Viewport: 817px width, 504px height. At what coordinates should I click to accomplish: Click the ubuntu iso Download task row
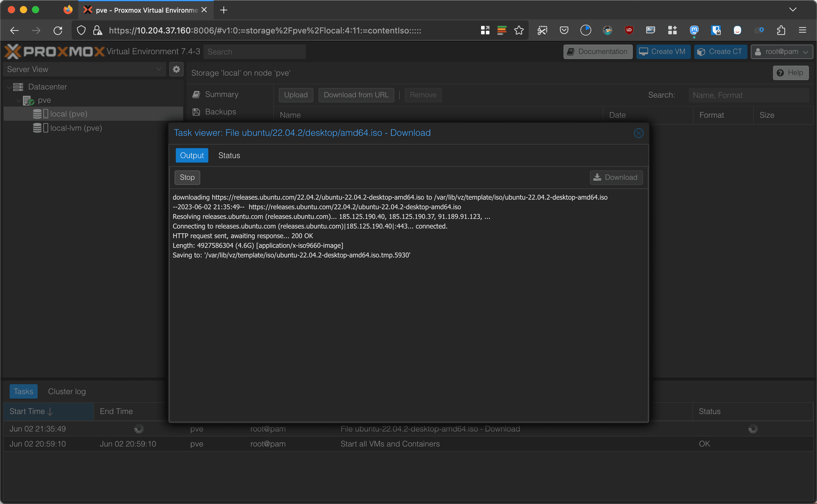[x=408, y=429]
